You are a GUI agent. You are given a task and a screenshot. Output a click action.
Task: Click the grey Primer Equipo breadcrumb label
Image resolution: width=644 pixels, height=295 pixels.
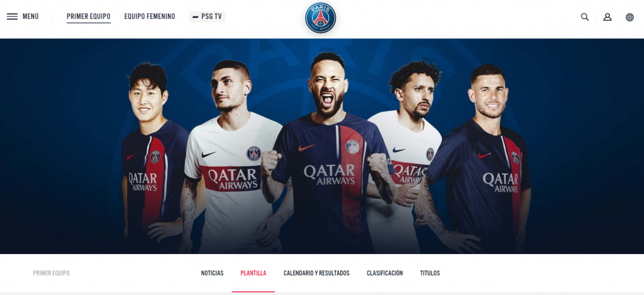(x=52, y=273)
